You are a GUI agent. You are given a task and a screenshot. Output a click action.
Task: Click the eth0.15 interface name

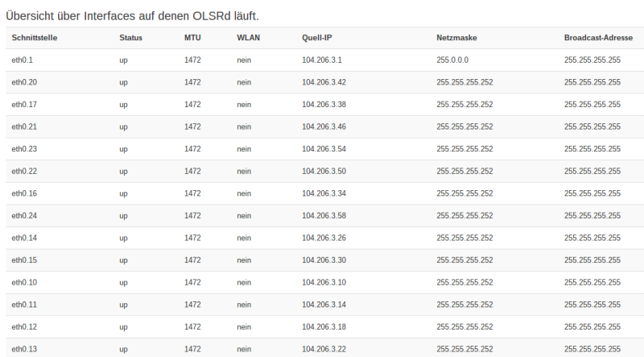pos(24,260)
